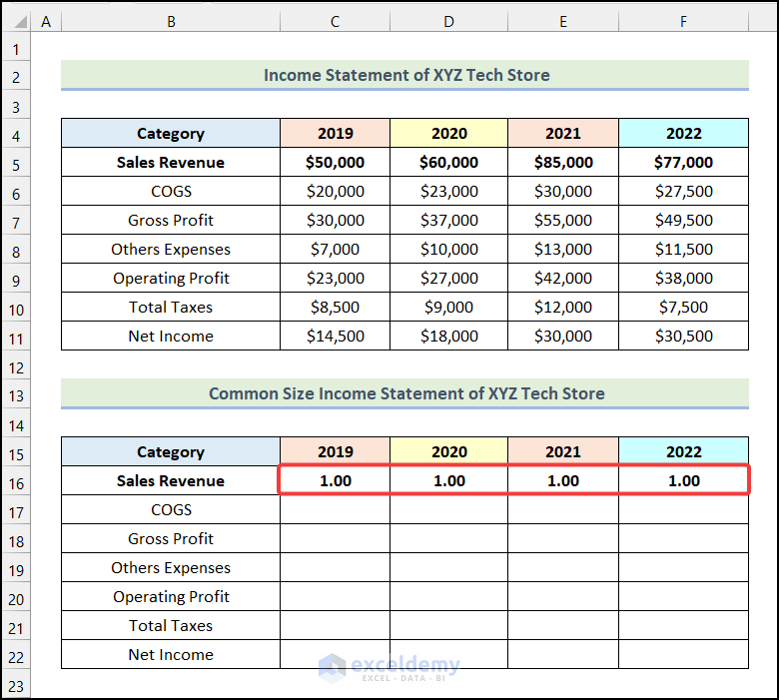Click cell with $23,000 in COGS row

[x=449, y=191]
